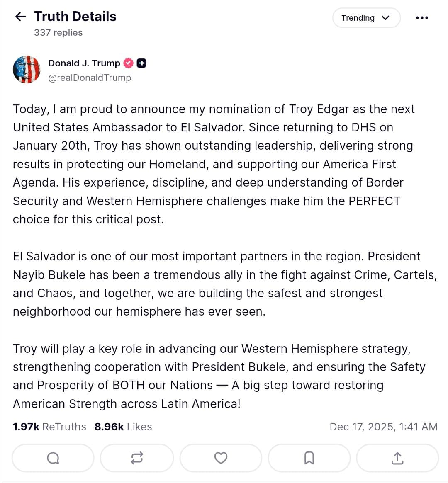
Task: Expand reply sorting options via the chevron
Action: (x=385, y=18)
